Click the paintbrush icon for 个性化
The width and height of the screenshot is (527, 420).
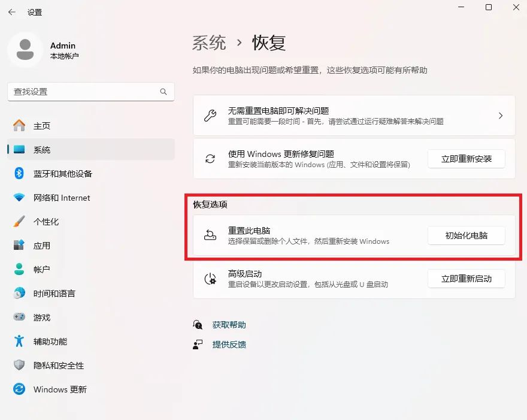point(19,222)
